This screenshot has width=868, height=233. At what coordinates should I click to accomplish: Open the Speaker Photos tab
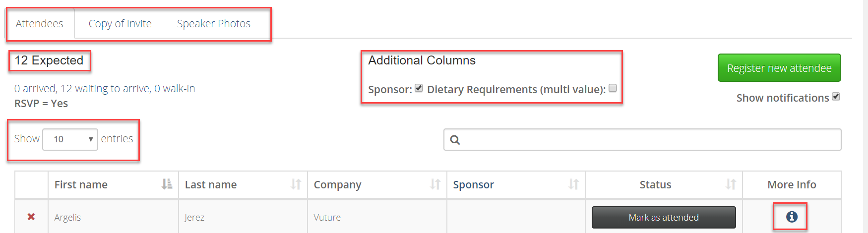coord(214,23)
